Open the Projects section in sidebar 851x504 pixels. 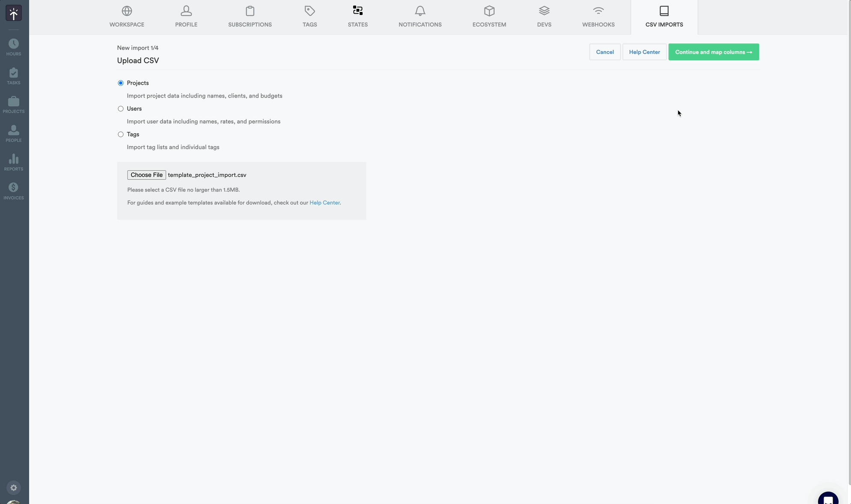click(14, 104)
